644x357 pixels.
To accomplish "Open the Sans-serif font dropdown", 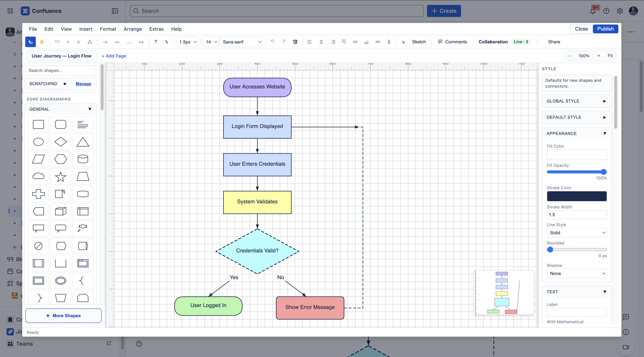I will click(242, 42).
